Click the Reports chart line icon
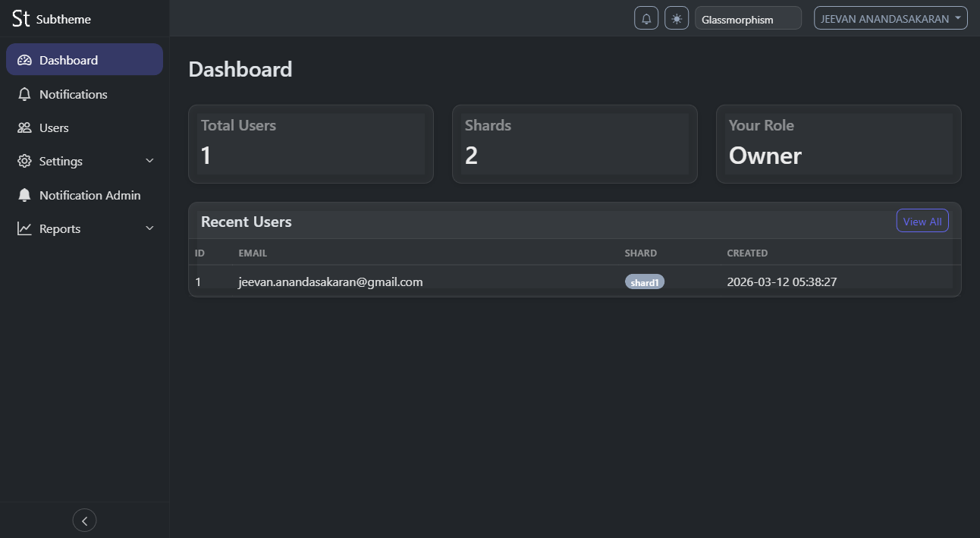Screen dimensions: 980x538 click(24, 228)
